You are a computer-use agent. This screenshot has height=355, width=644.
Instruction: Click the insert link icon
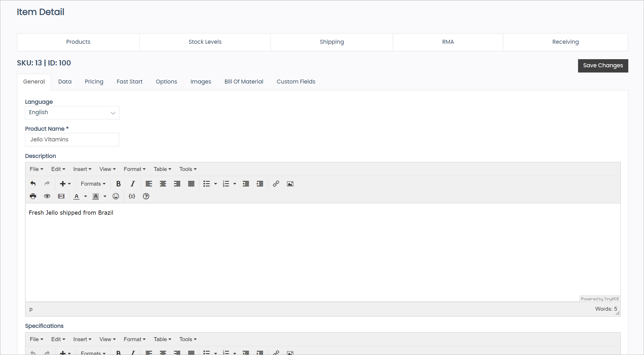276,184
